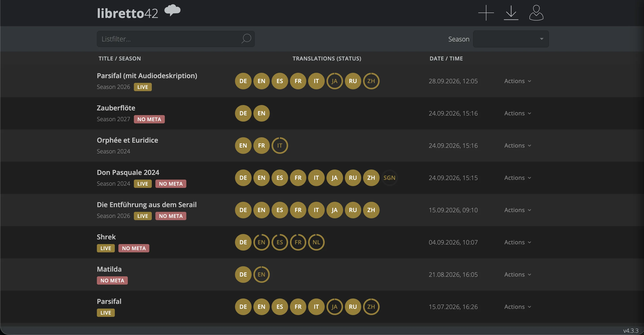Open the NL translation of Shrek

pos(316,242)
